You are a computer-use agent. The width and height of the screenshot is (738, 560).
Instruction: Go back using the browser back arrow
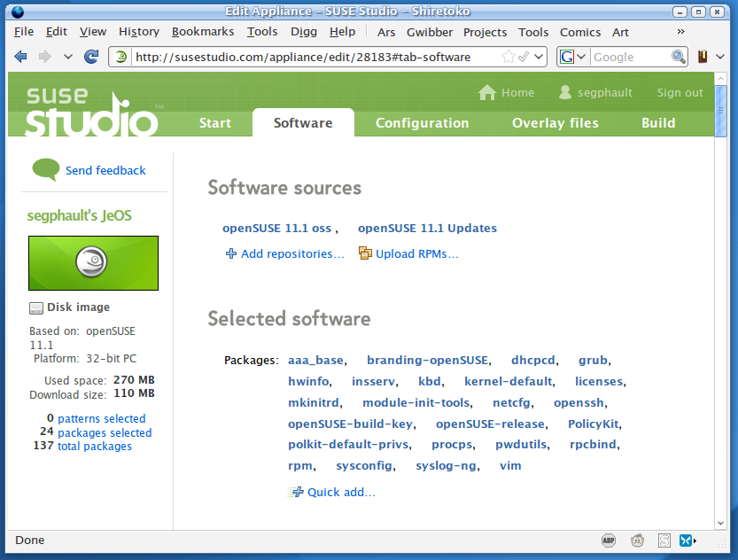pos(20,57)
